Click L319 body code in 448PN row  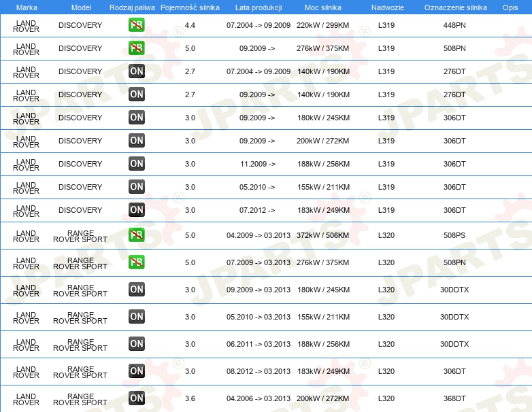click(x=386, y=25)
